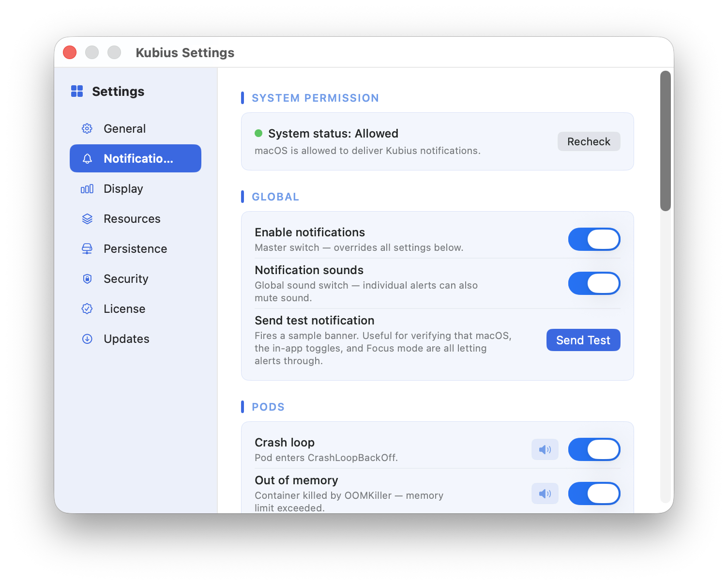Disable the Crash loop alert toggle
Viewport: 728px width, 585px height.
[594, 449]
